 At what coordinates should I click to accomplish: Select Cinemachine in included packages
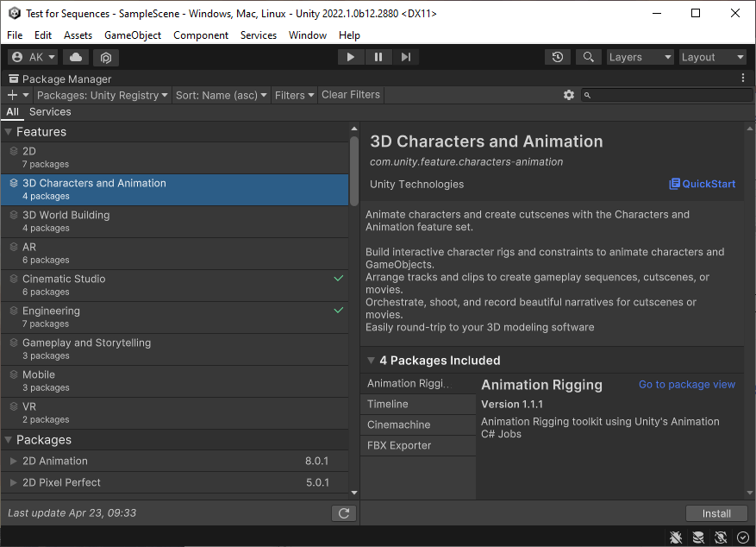tap(418, 425)
